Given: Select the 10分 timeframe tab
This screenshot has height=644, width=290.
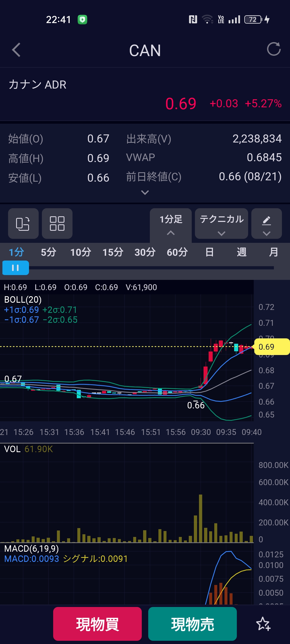Looking at the screenshot, I should (x=81, y=252).
